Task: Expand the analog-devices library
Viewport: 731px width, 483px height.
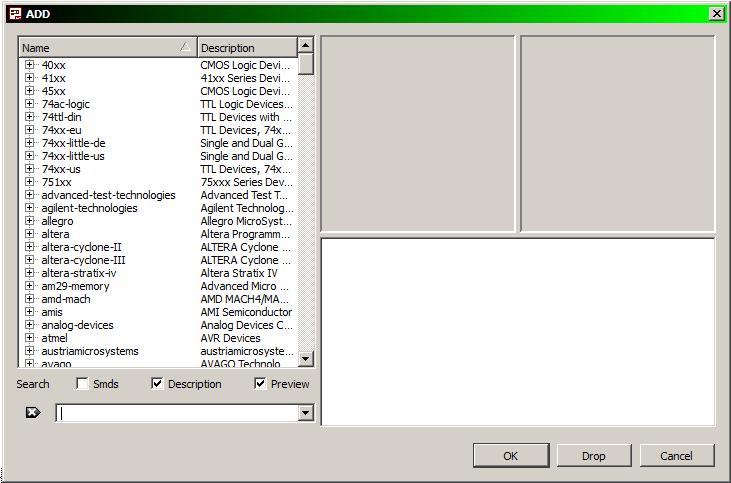Action: [x=29, y=325]
